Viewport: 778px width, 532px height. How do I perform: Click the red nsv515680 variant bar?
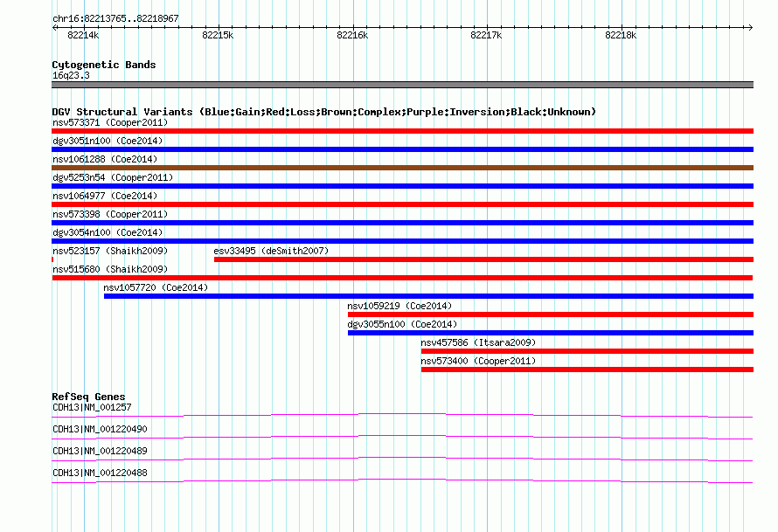click(x=402, y=278)
